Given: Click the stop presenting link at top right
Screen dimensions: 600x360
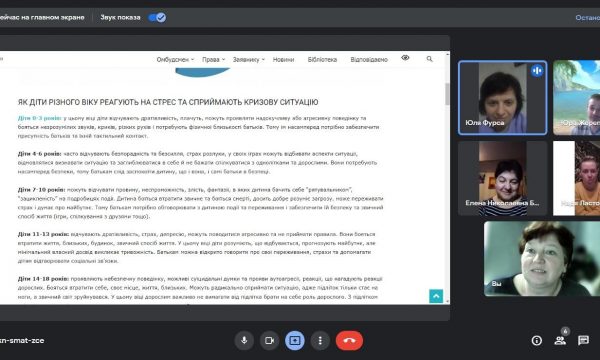Looking at the screenshot, I should tap(588, 18).
